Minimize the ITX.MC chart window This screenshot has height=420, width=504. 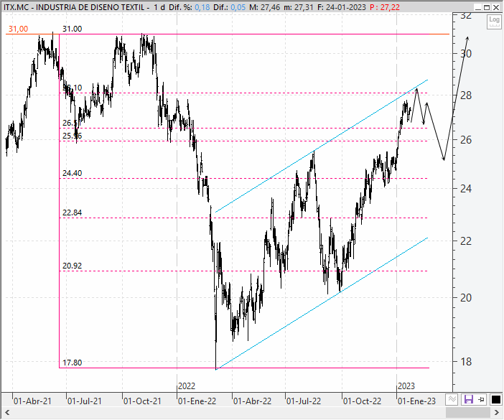click(478, 7)
